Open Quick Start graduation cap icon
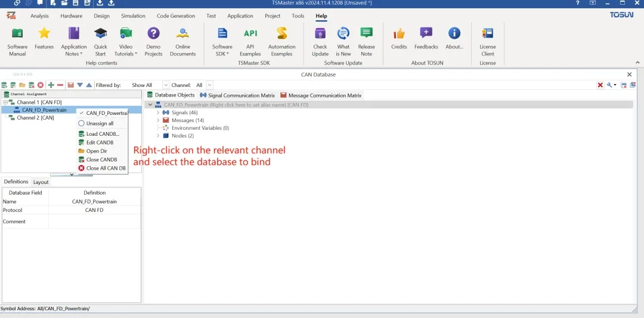 [100, 33]
